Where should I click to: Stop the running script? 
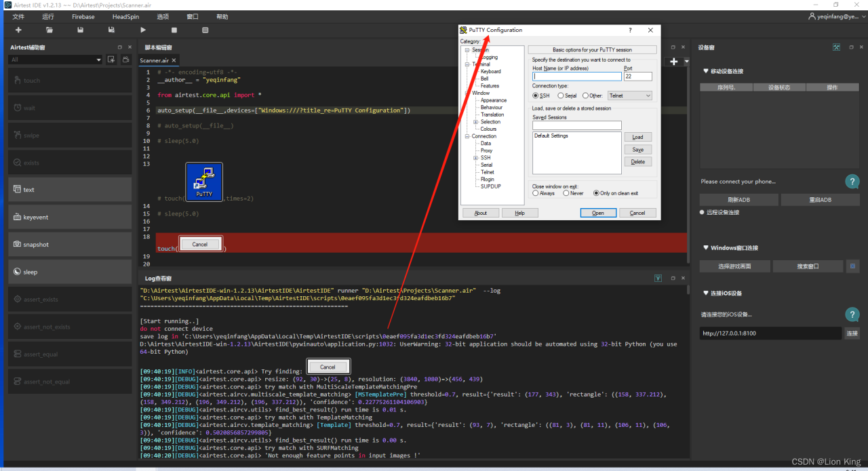pyautogui.click(x=174, y=30)
